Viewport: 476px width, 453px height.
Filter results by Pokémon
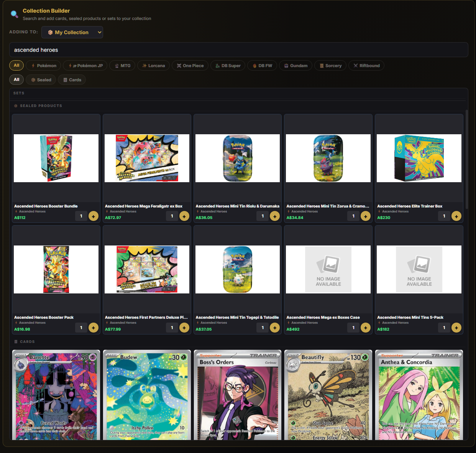[x=44, y=66]
